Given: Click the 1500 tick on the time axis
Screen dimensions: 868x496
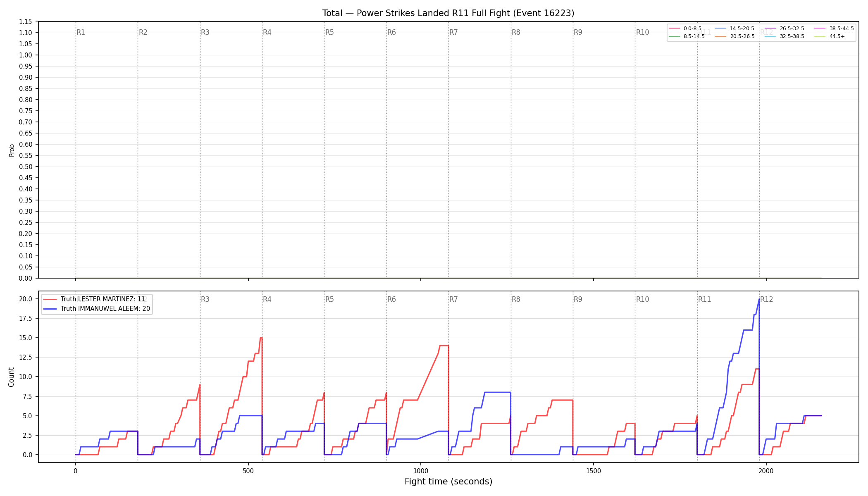Looking at the screenshot, I should (x=594, y=470).
